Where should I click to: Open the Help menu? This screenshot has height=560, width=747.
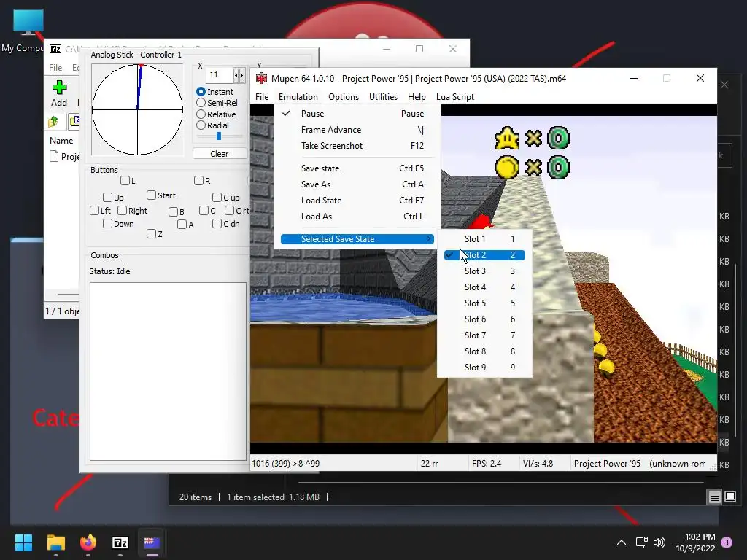pyautogui.click(x=417, y=97)
